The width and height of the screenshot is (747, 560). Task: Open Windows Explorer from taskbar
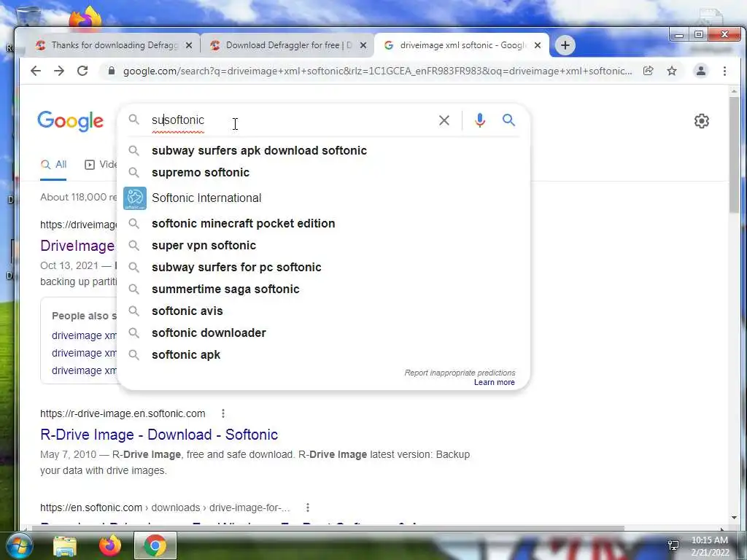click(65, 545)
